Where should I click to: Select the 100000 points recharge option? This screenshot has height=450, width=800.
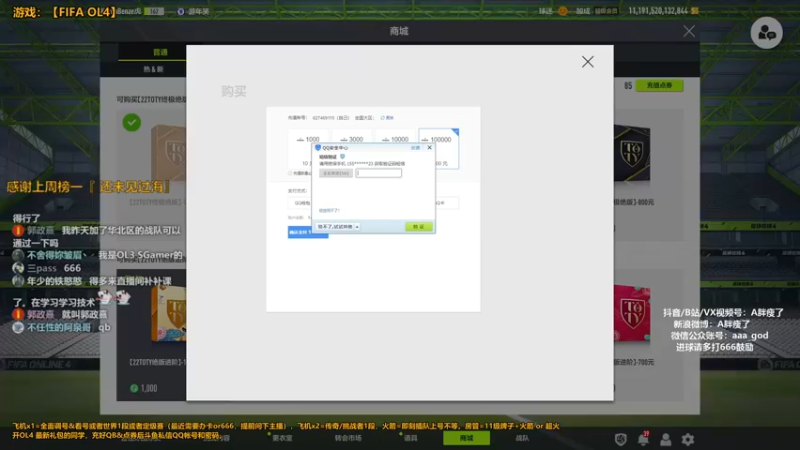click(439, 148)
